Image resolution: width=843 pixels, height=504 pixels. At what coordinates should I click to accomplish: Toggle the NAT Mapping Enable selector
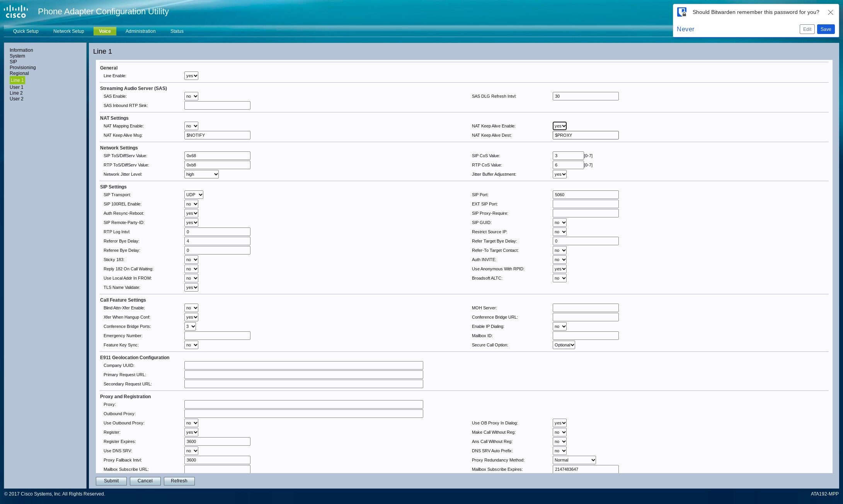(191, 126)
